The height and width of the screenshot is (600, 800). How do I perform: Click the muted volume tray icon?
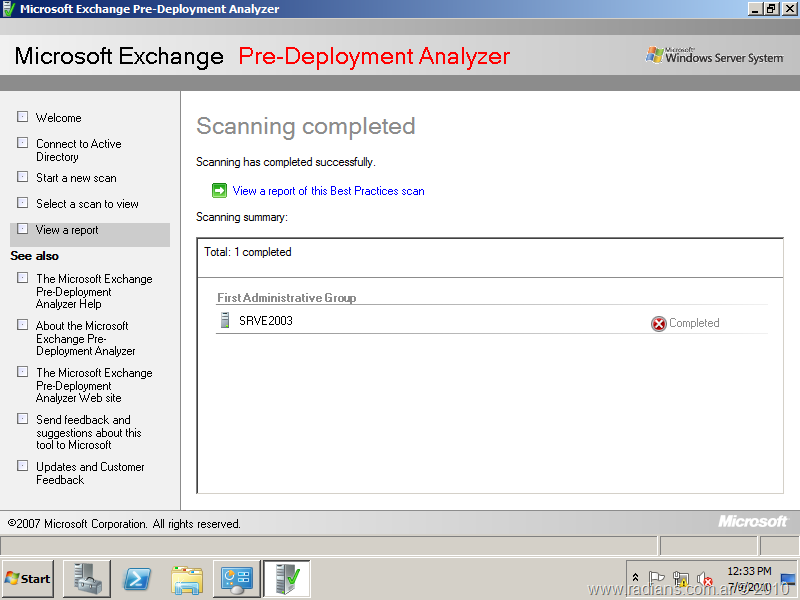[705, 579]
